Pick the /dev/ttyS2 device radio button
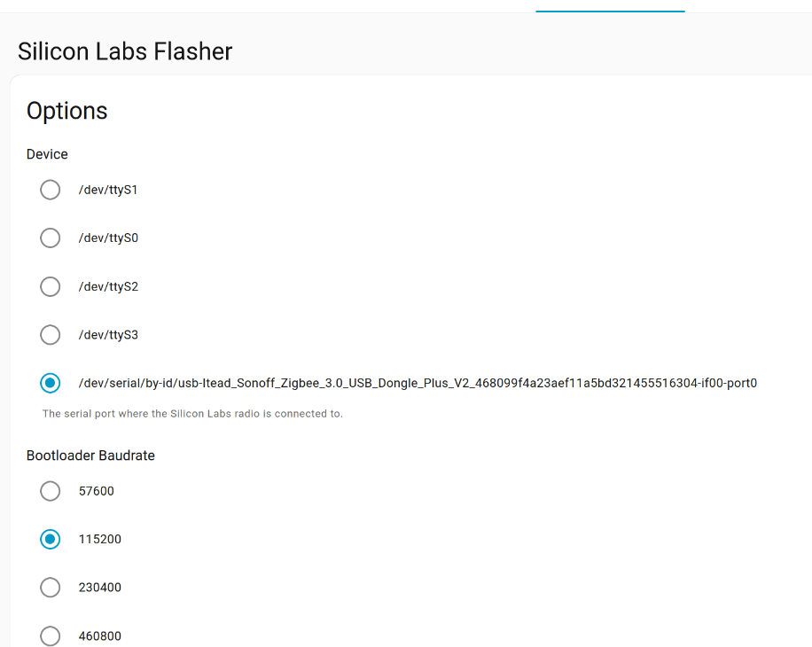This screenshot has width=812, height=647. pyautogui.click(x=51, y=287)
